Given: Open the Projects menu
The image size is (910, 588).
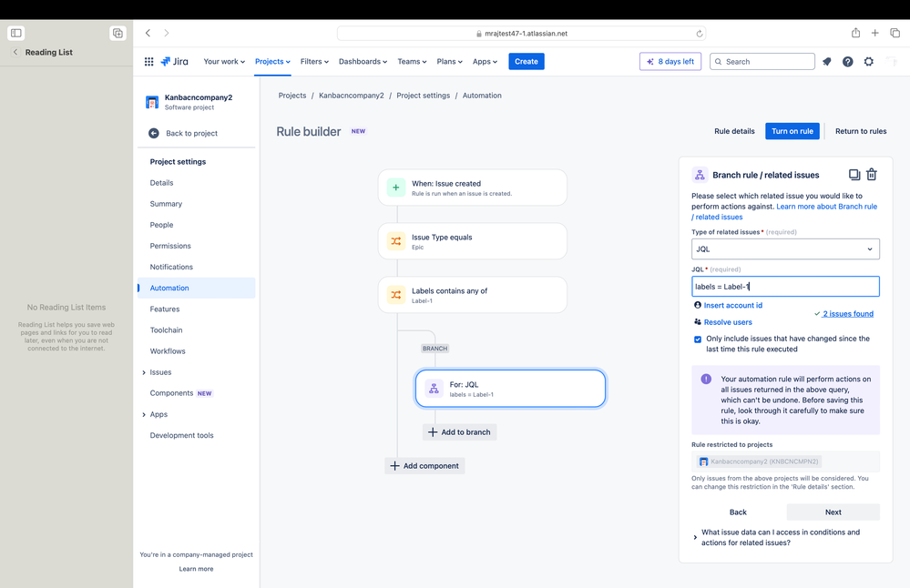Looking at the screenshot, I should [272, 62].
